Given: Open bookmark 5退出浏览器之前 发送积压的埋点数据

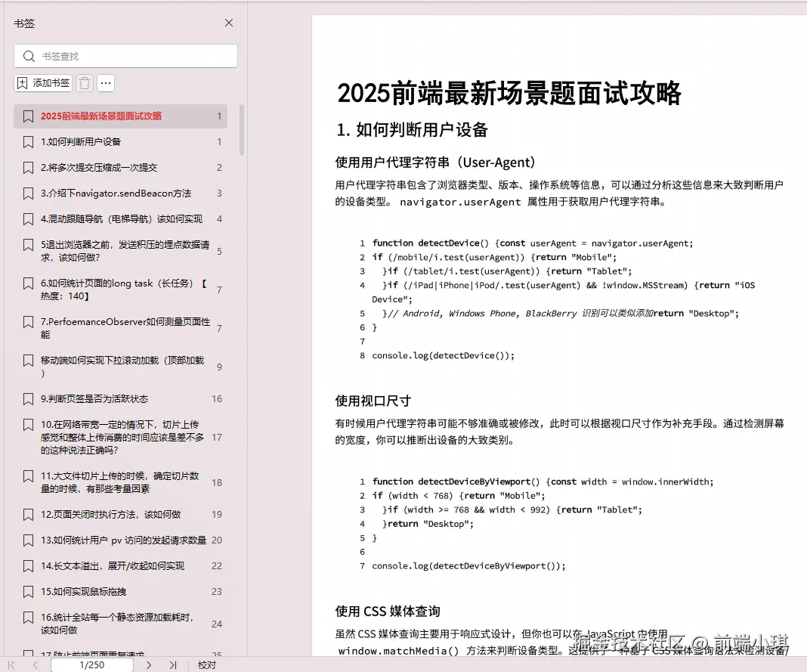Looking at the screenshot, I should 120,251.
